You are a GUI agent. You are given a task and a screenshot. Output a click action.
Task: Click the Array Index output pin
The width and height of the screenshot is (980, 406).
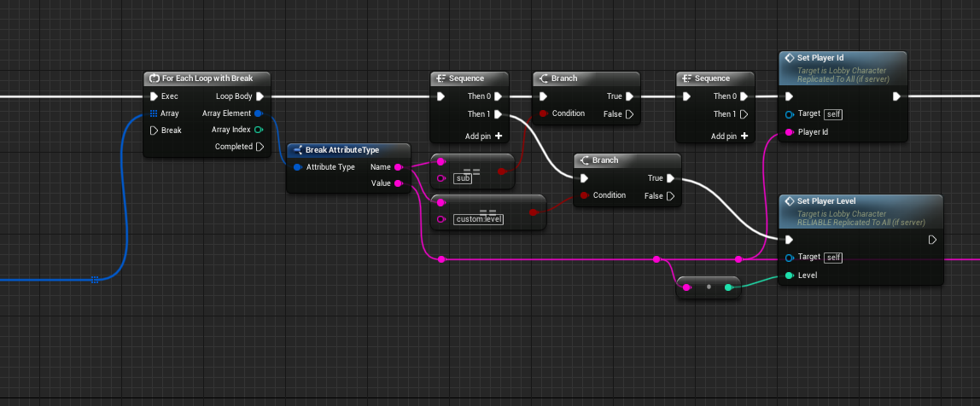point(259,130)
